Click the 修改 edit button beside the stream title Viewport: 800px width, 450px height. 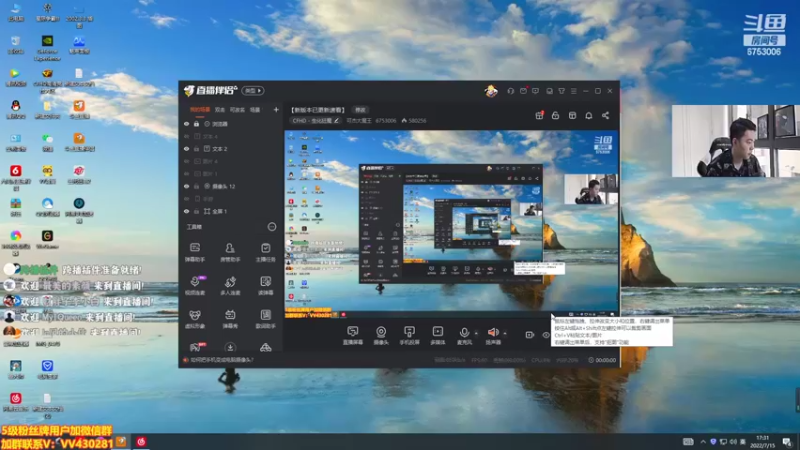[360, 110]
